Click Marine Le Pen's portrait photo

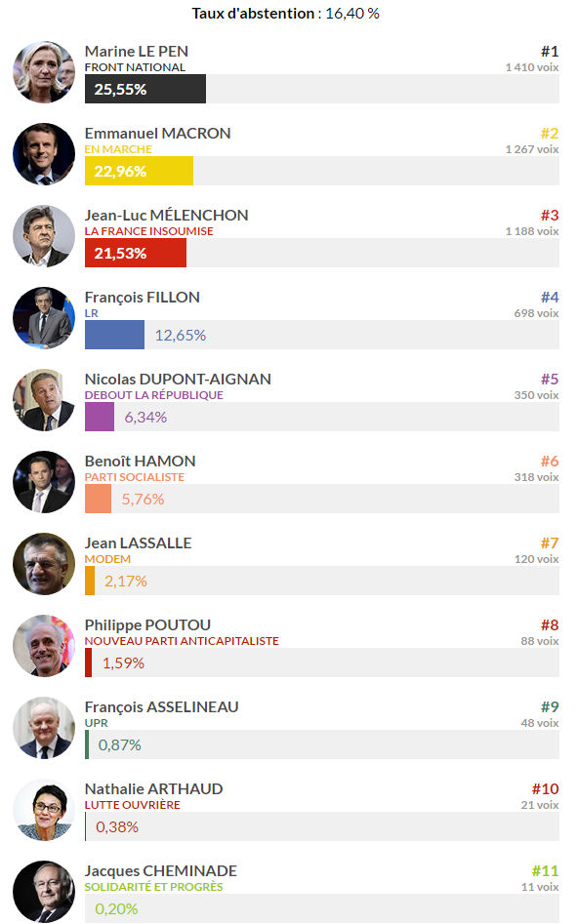(x=44, y=72)
